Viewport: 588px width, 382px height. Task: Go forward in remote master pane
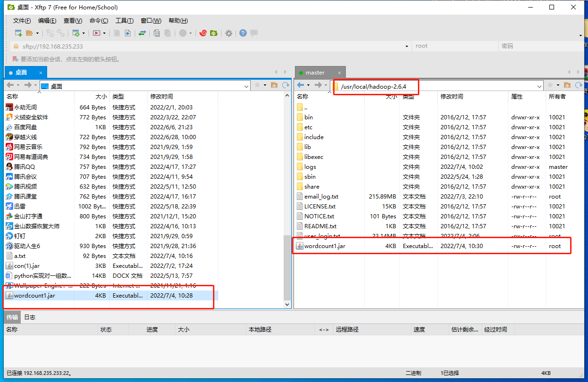(x=318, y=85)
